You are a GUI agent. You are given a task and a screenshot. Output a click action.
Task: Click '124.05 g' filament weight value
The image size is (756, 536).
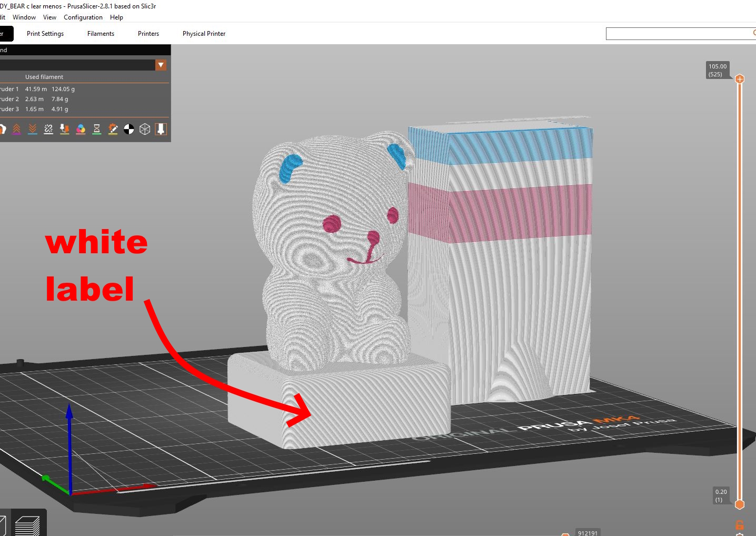[x=63, y=89]
